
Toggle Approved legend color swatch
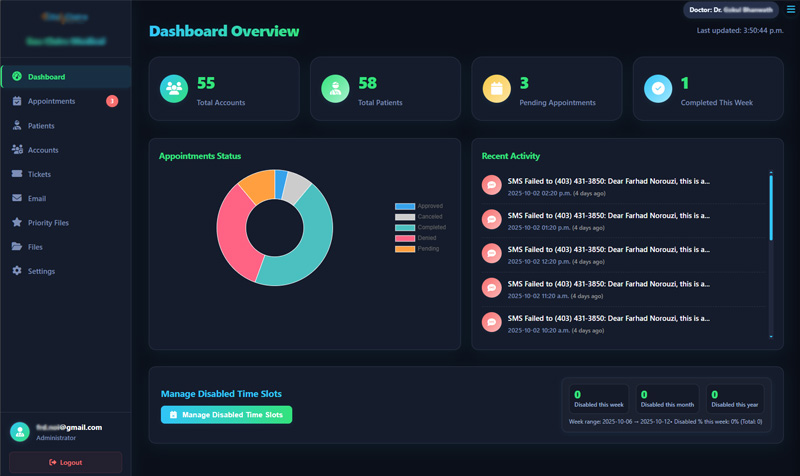[405, 206]
